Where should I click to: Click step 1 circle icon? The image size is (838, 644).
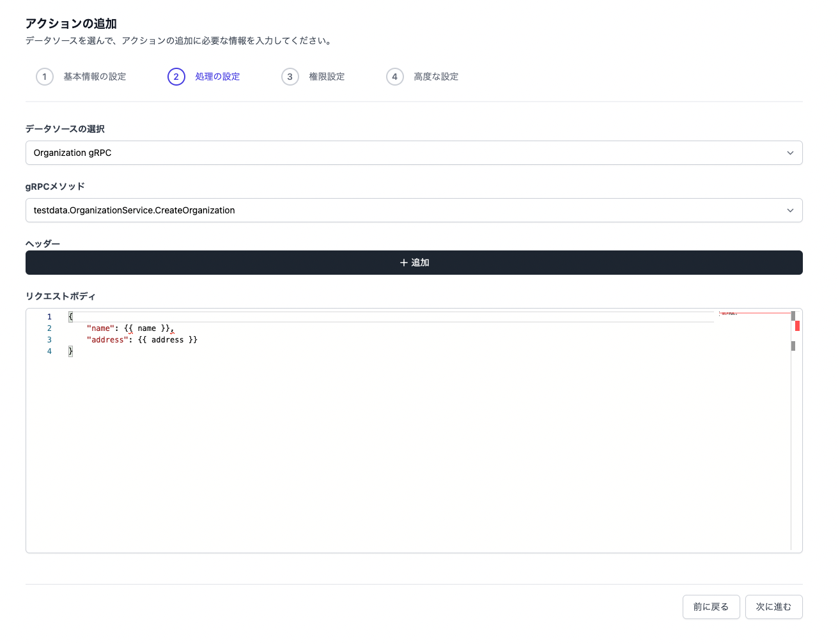coord(45,77)
